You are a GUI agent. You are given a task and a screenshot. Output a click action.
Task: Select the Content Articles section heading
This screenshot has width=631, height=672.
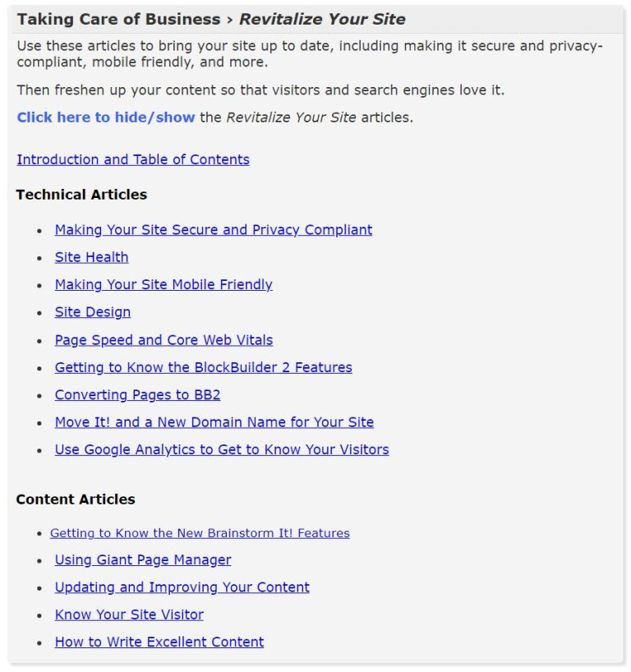[x=75, y=499]
